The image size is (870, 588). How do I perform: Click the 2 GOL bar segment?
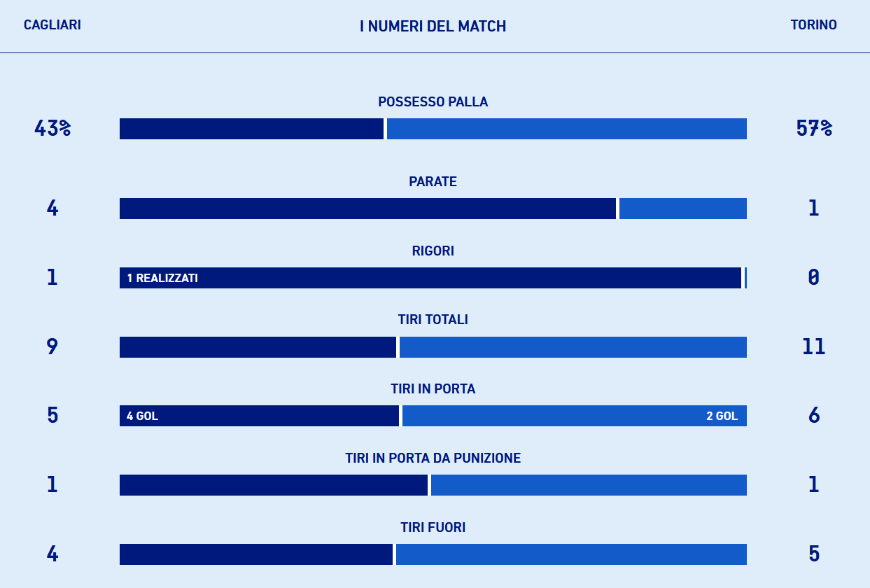coord(574,416)
